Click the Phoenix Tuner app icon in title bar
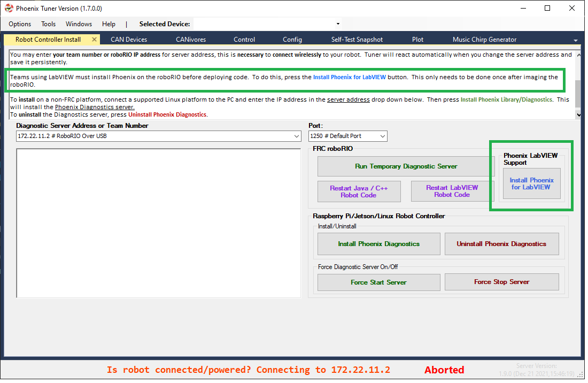 pos(9,8)
